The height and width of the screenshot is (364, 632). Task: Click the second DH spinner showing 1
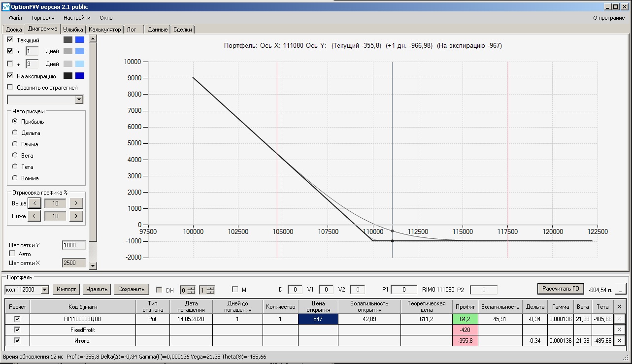[207, 290]
